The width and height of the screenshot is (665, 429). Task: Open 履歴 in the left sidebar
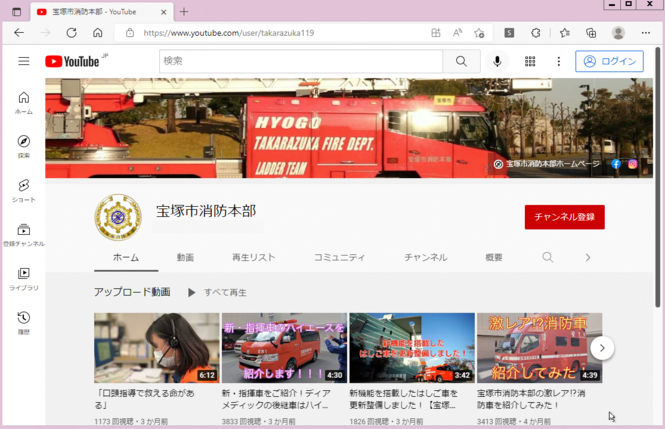pos(24,323)
